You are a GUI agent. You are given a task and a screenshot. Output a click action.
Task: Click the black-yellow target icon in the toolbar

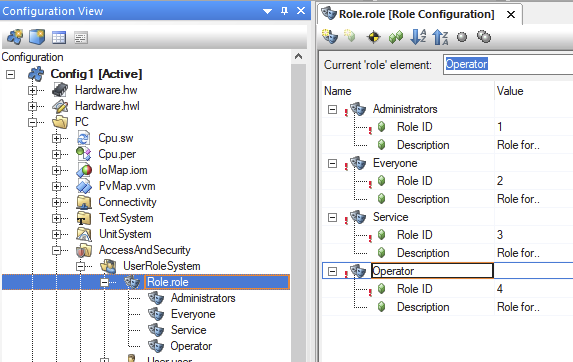coord(373,37)
